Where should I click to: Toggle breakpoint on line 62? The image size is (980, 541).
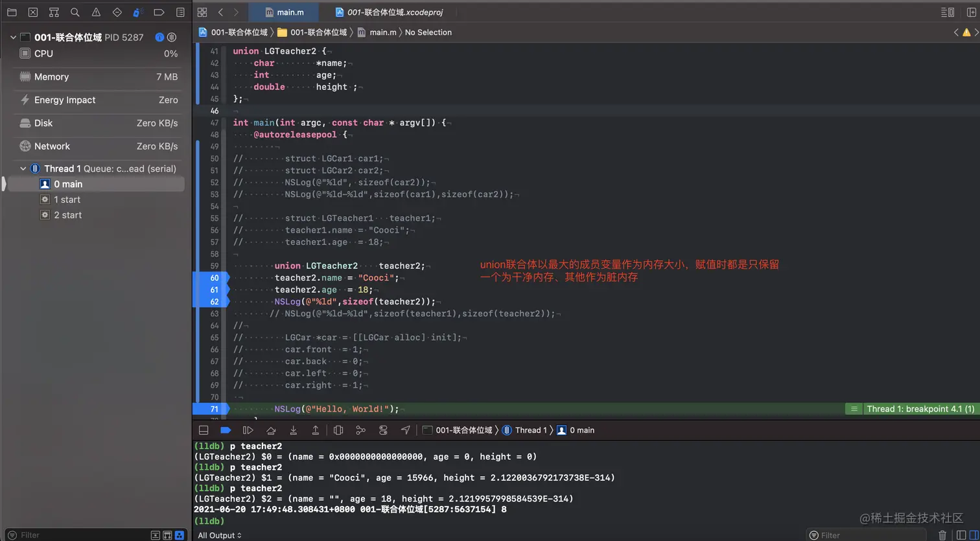(211, 302)
